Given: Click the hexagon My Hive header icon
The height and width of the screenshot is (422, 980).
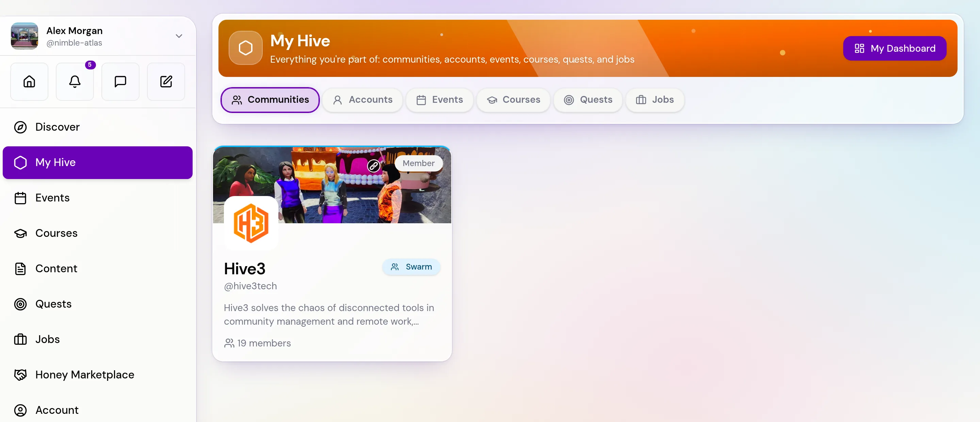Looking at the screenshot, I should [246, 48].
